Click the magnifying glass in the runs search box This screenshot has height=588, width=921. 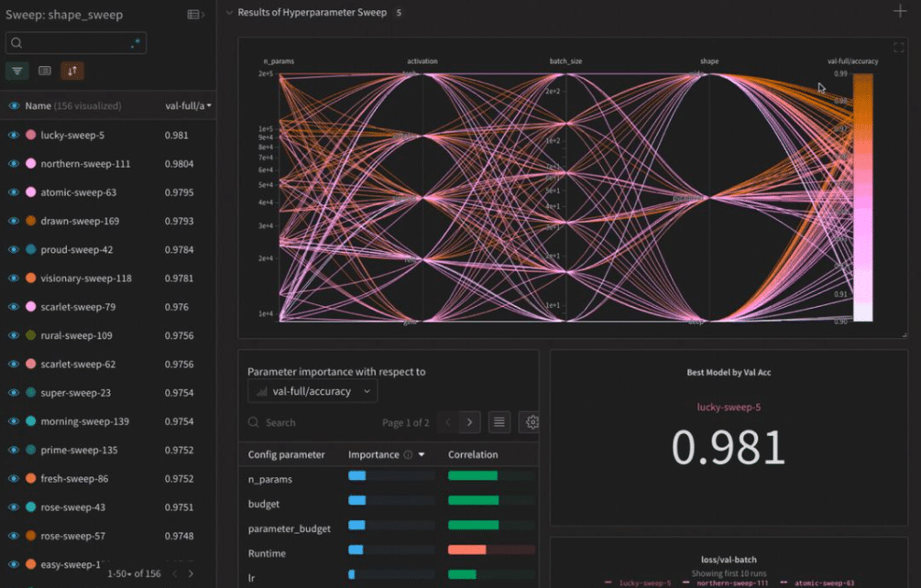[x=16, y=41]
